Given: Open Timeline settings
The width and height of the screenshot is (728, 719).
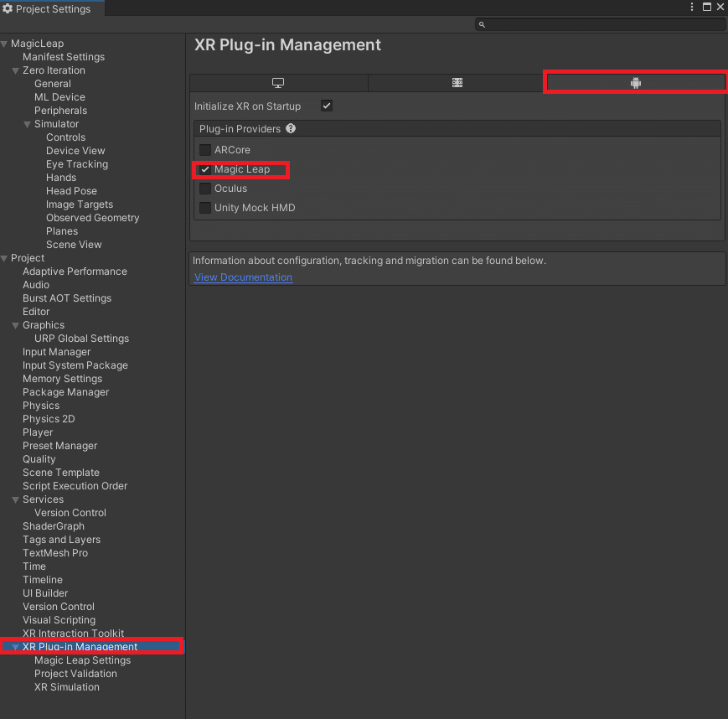Looking at the screenshot, I should [x=43, y=580].
